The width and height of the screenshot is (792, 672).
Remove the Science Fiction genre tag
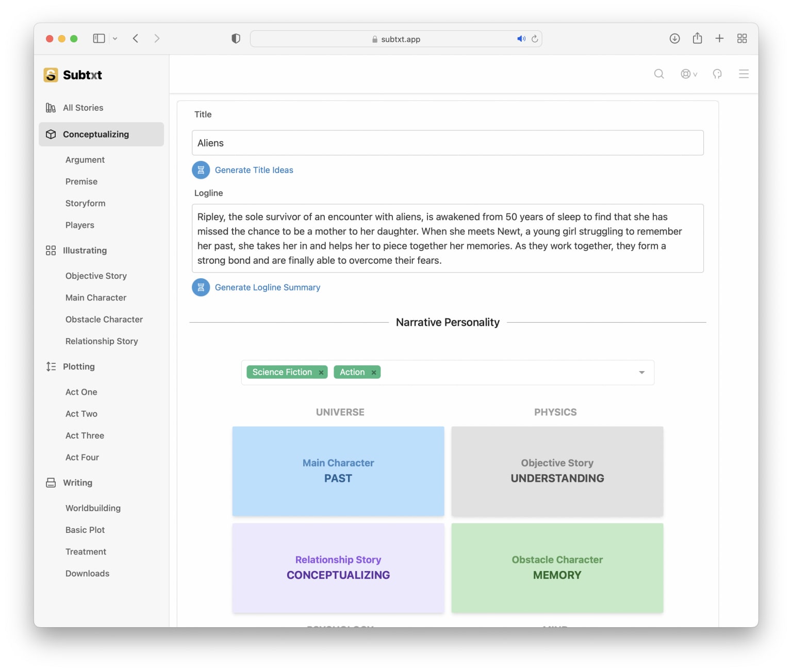click(321, 373)
